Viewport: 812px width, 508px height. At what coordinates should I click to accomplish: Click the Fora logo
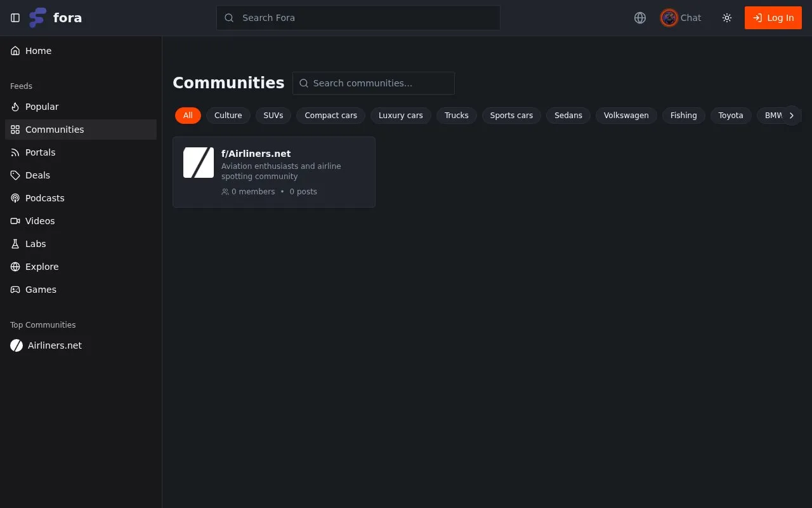[x=55, y=18]
